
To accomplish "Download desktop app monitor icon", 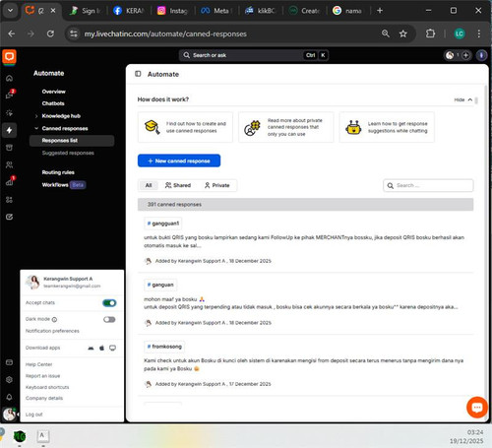I will (x=112, y=348).
